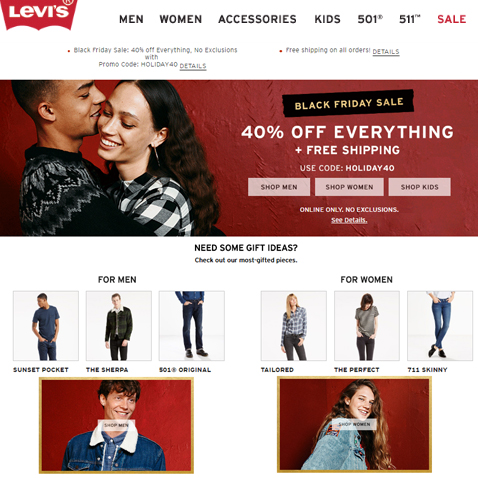Viewport: 478px width, 478px height.
Task: Click the Levi's logo icon
Action: pos(39,14)
